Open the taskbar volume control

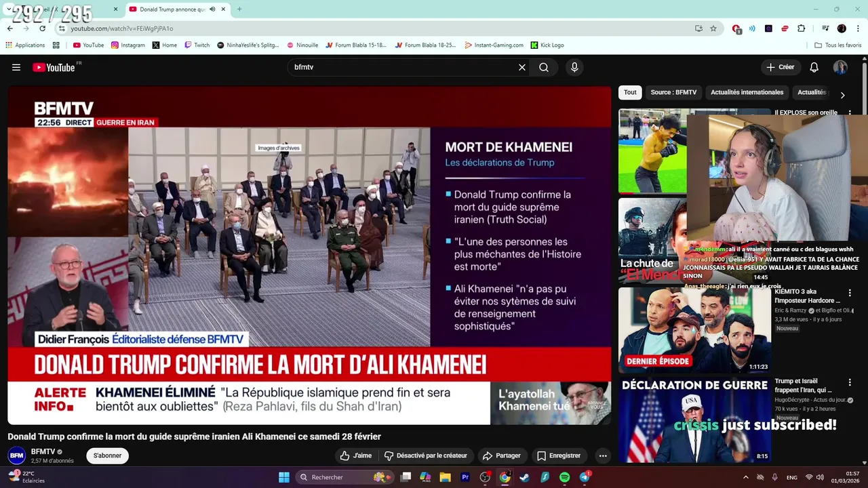pos(820,477)
